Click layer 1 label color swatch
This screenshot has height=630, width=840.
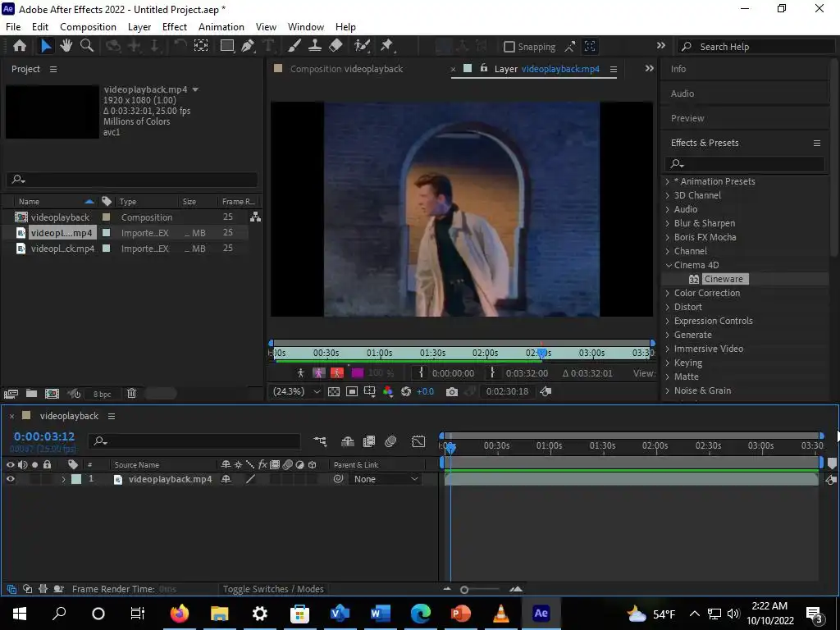tap(76, 479)
